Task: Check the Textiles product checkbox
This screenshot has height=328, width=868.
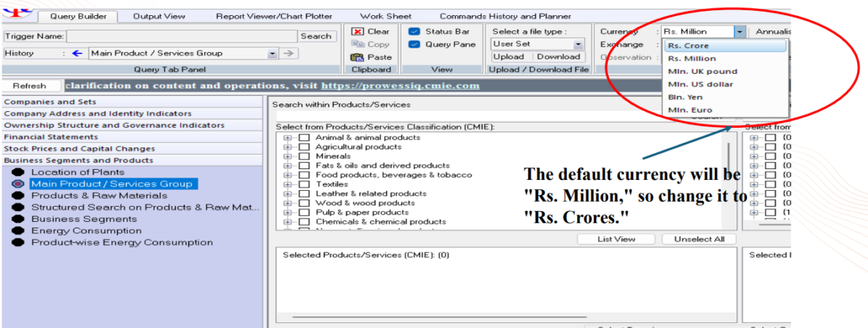Action: pos(304,184)
